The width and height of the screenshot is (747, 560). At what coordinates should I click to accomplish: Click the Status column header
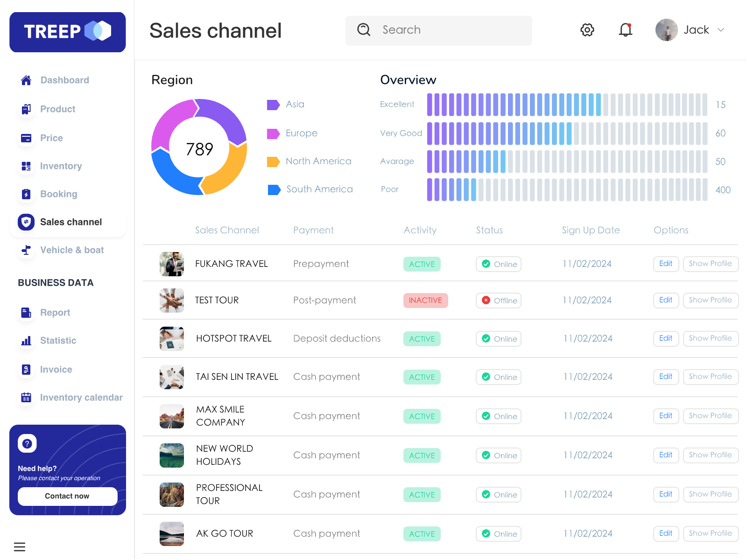[489, 230]
